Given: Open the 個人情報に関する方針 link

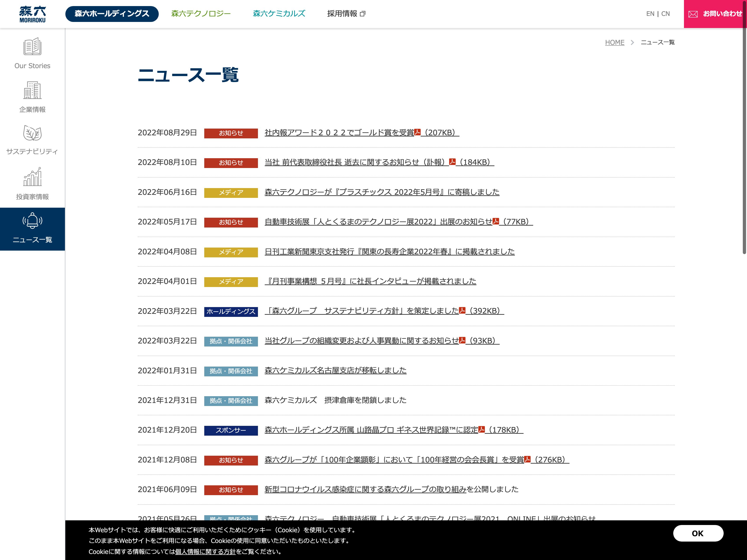Looking at the screenshot, I should tap(205, 552).
